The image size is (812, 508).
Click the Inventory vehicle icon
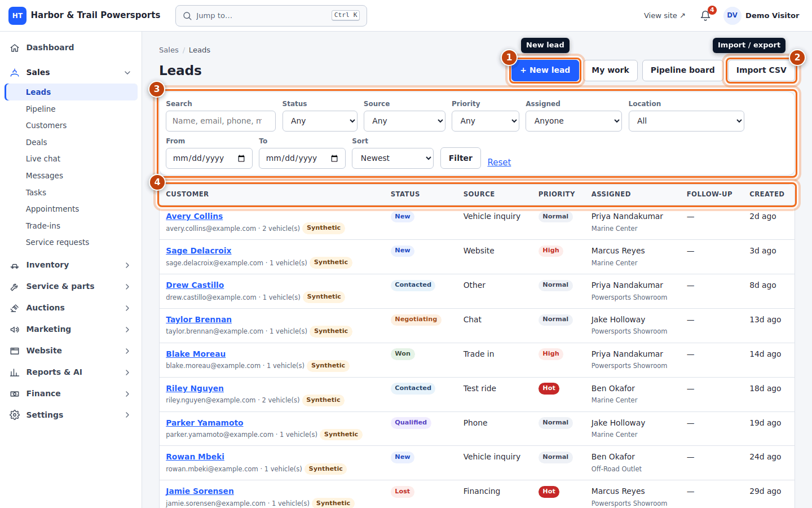(x=15, y=265)
